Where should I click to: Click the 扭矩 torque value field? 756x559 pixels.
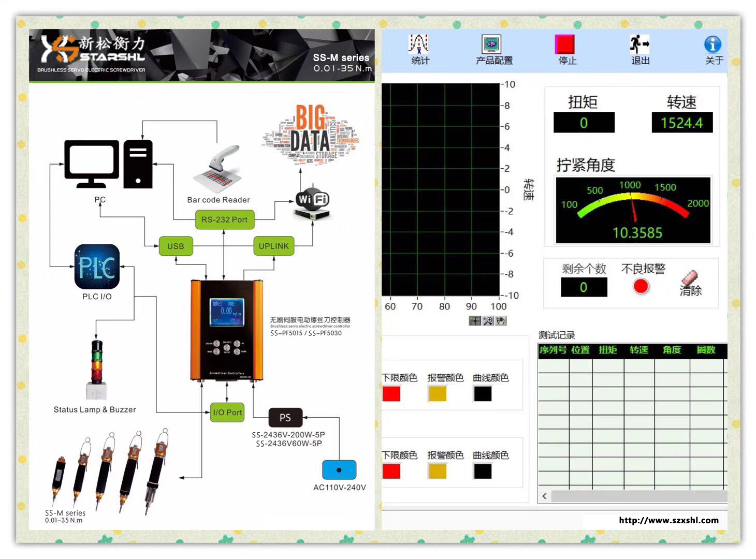(x=584, y=123)
